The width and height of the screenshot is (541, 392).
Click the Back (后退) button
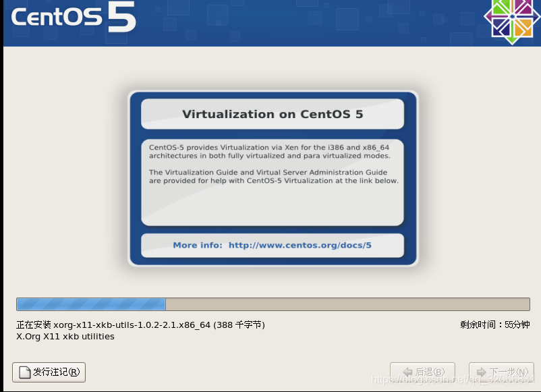(423, 372)
